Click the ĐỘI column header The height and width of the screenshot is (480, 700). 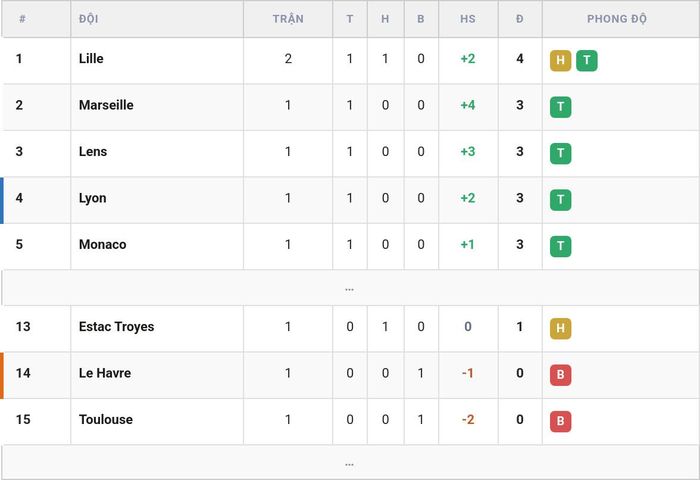(x=88, y=19)
